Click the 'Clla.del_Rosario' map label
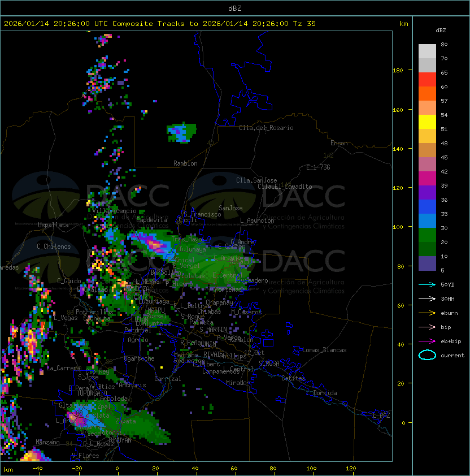Image resolution: width=470 pixels, height=476 pixels. [266, 128]
